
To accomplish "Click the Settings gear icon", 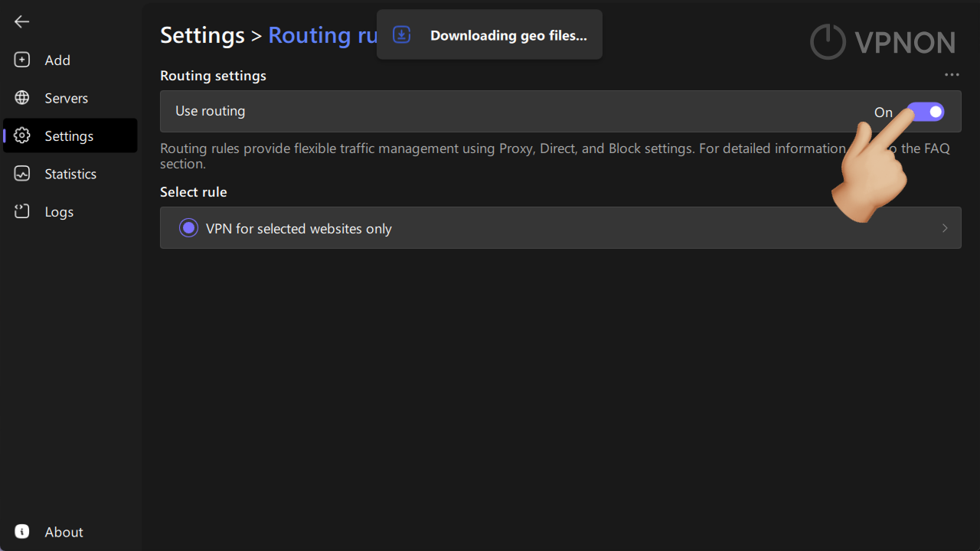I will pos(21,135).
